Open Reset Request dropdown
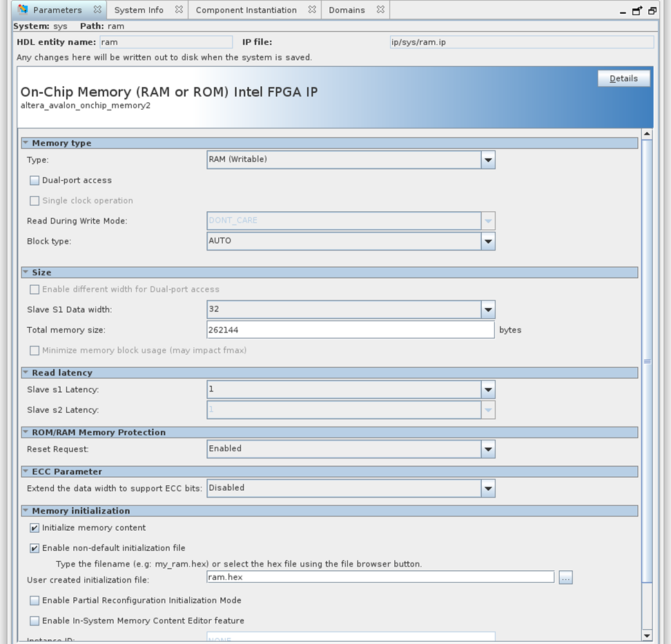671x644 pixels. coord(488,449)
